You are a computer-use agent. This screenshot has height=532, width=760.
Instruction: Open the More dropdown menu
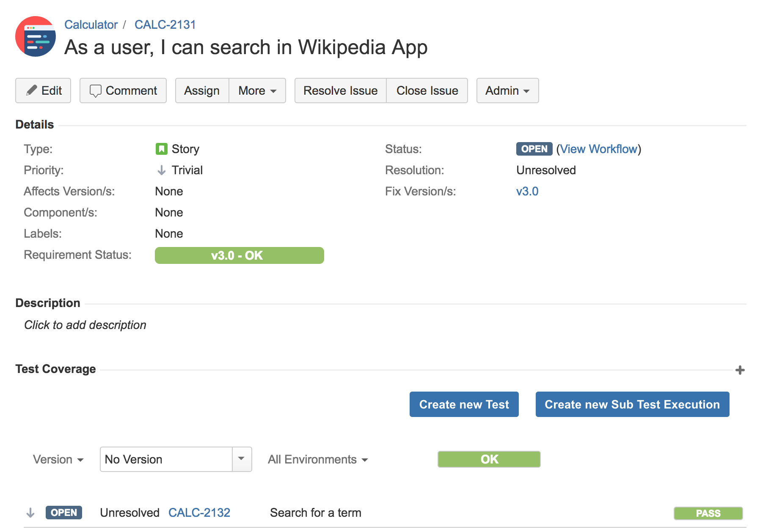pos(257,90)
